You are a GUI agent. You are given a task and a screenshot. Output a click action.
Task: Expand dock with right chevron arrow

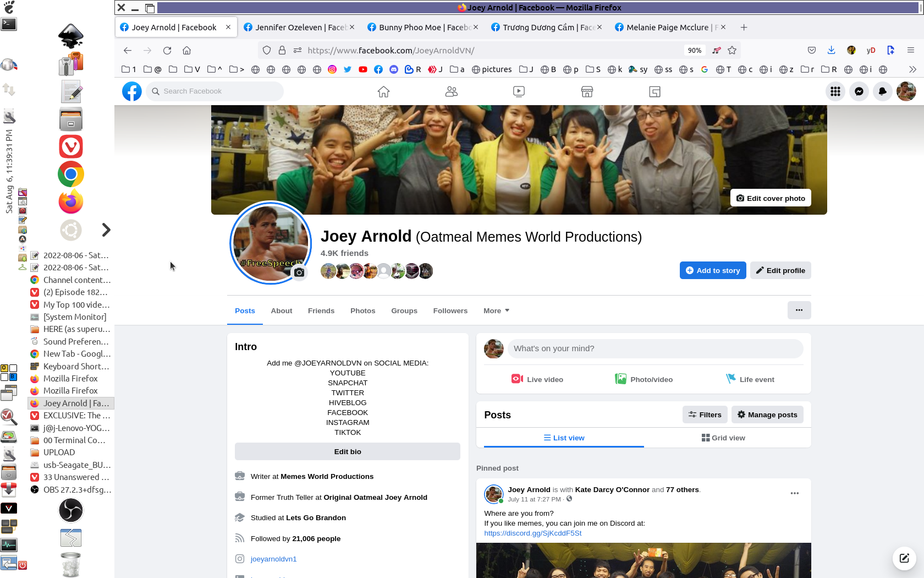[106, 230]
